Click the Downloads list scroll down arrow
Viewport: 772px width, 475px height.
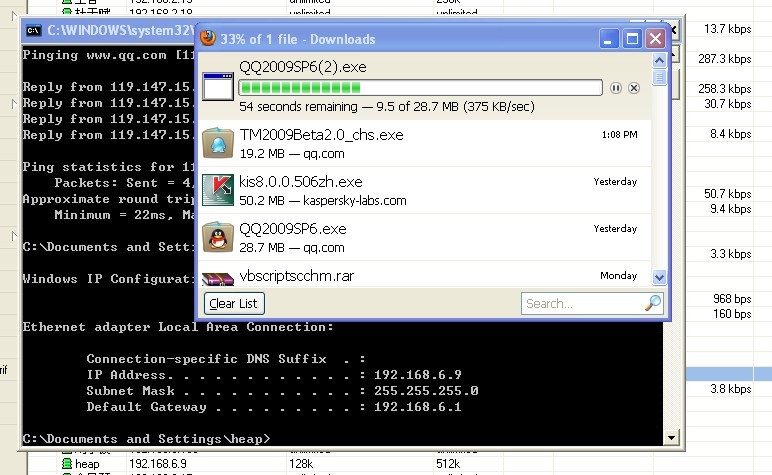659,278
